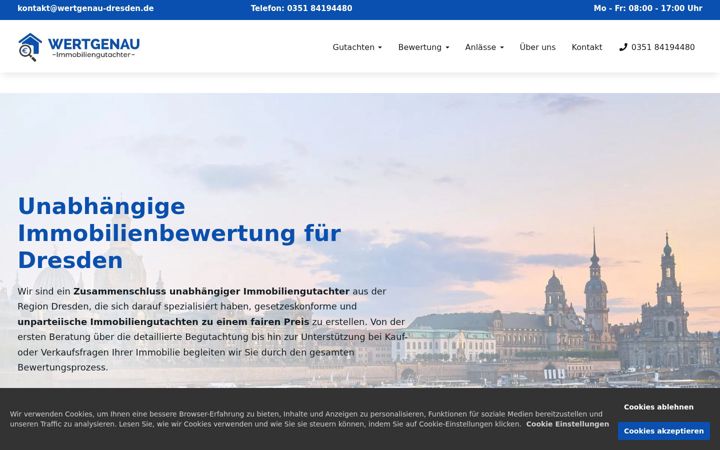720x450 pixels.
Task: Expand the Gutachten dropdown menu
Action: coord(357,47)
